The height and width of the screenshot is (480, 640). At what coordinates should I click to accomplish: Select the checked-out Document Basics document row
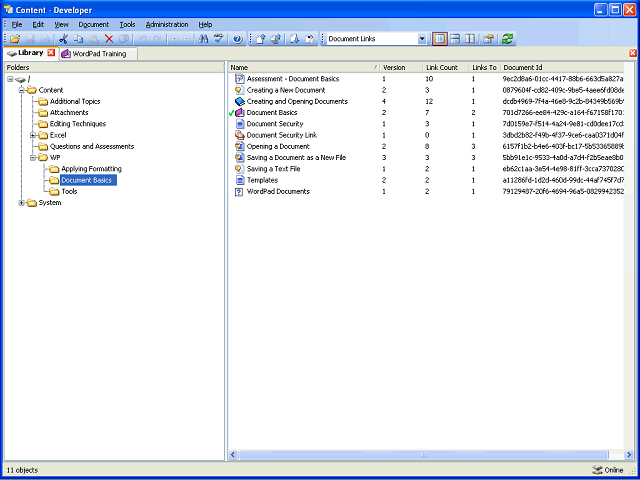[426, 113]
